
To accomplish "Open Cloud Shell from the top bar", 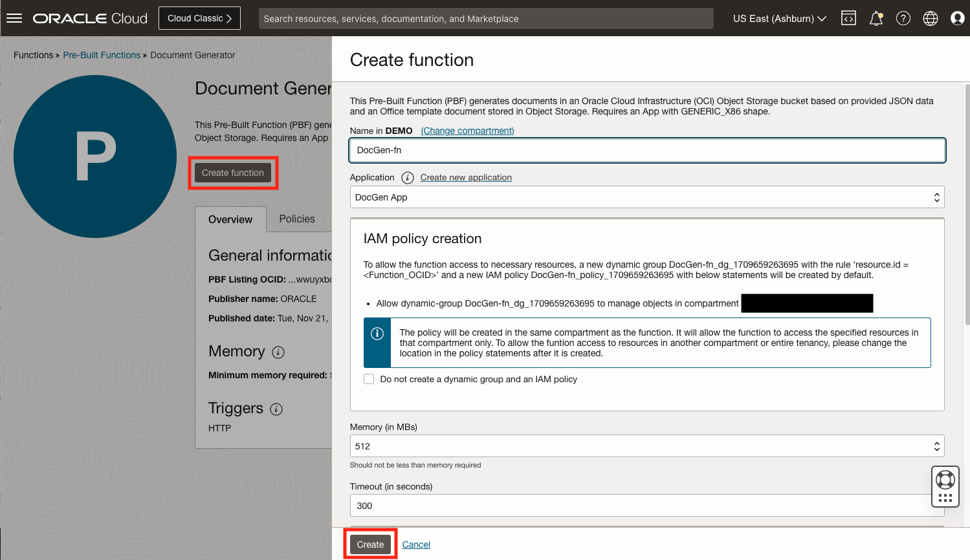I will coord(848,18).
